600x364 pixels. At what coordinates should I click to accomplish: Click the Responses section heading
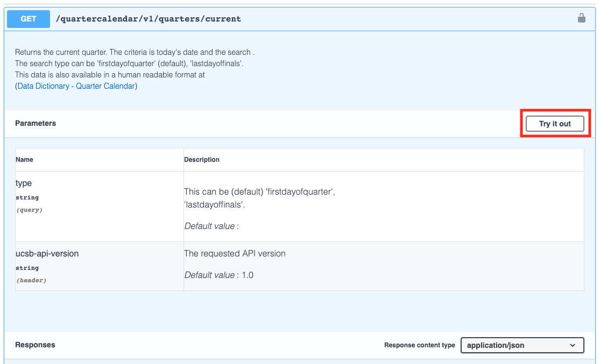pos(35,345)
